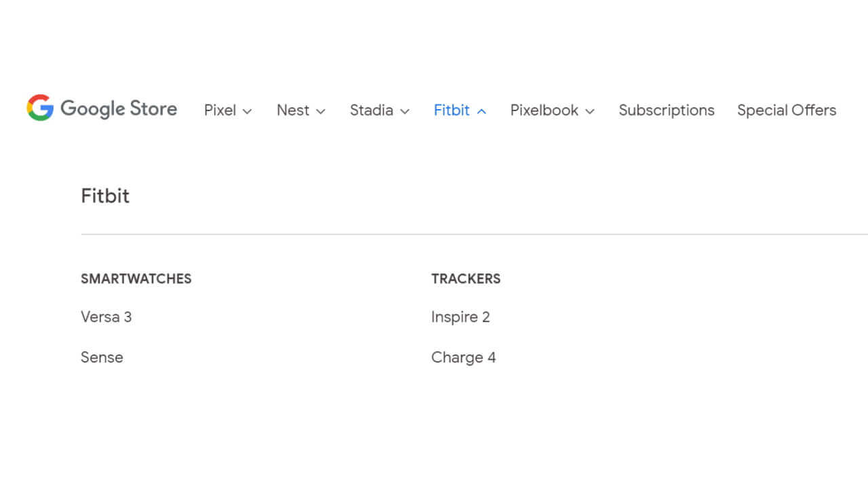This screenshot has height=488, width=868.
Task: Click the multicolored Google 'G' icon
Action: tap(39, 108)
